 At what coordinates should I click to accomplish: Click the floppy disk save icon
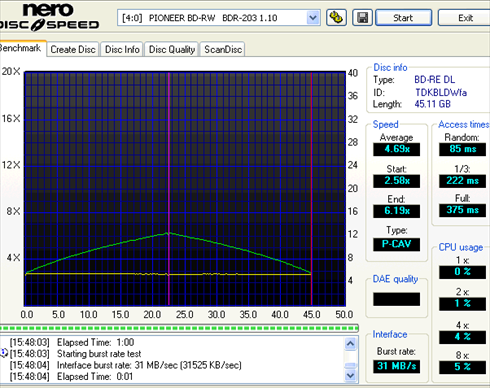(x=362, y=17)
